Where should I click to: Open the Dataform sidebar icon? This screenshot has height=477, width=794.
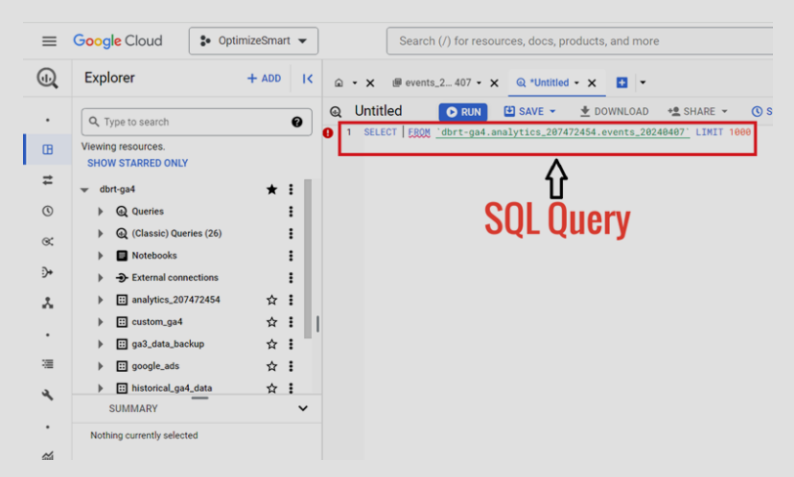(x=48, y=272)
